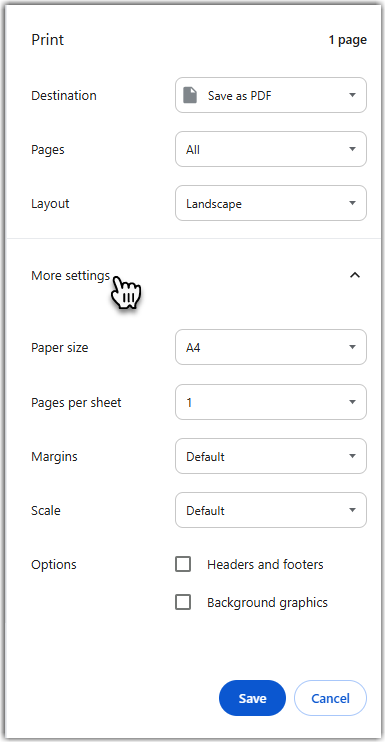Save the document as PDF
386x743 pixels.
(x=252, y=698)
